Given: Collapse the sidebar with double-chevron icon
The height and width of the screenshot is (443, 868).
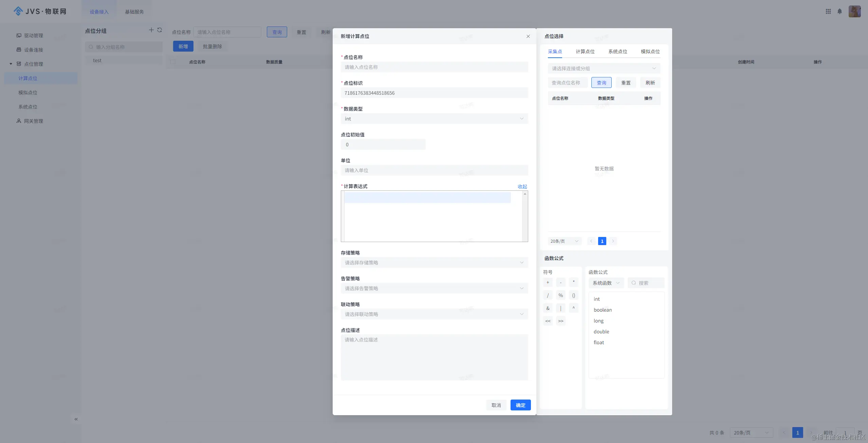Looking at the screenshot, I should click(x=76, y=419).
